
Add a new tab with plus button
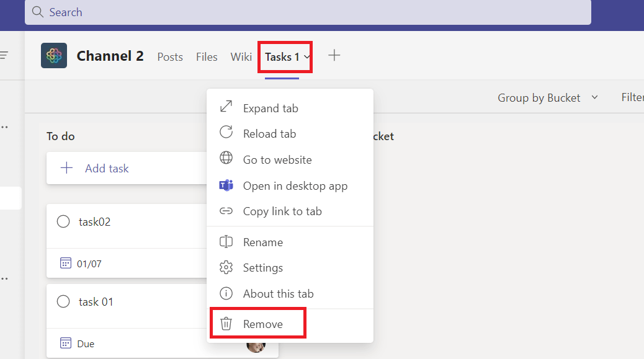point(334,55)
